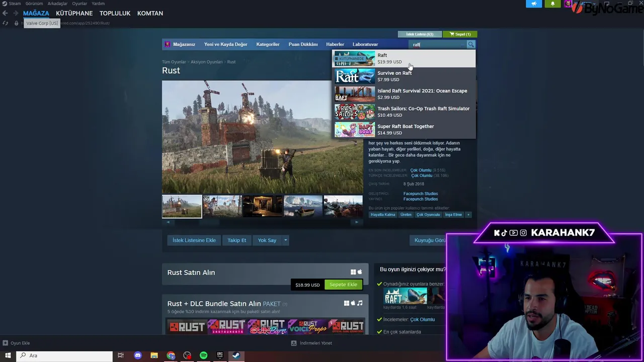
Task: Click the Steam icon on the taskbar
Action: coord(236,355)
